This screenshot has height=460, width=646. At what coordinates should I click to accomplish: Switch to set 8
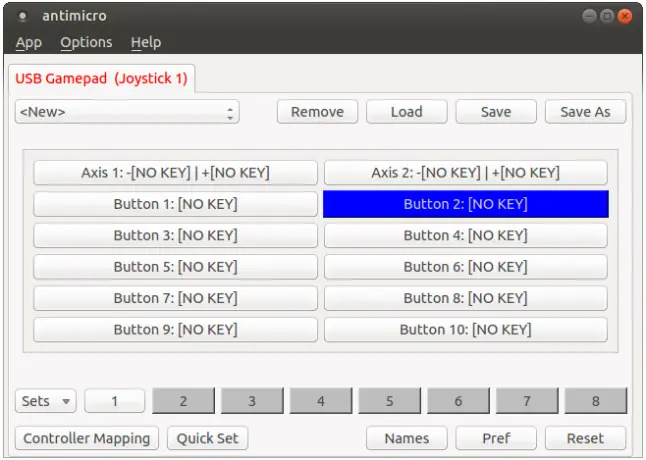(596, 401)
